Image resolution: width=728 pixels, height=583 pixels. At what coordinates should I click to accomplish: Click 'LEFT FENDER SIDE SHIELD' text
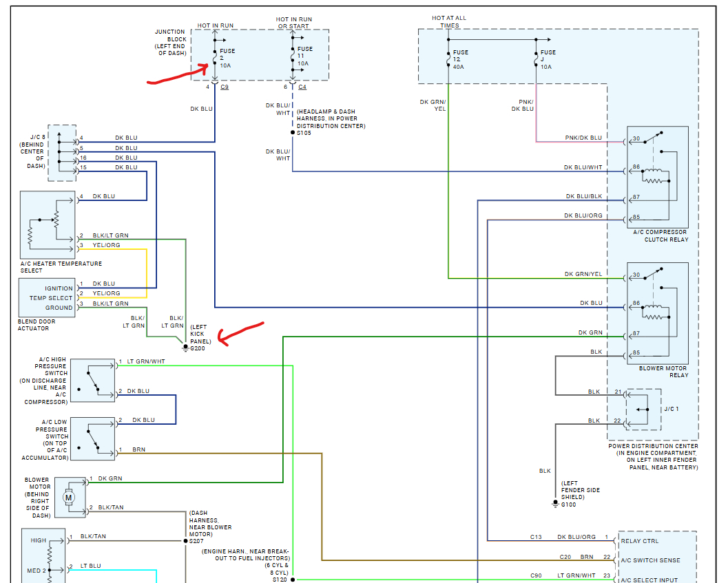pos(581,489)
